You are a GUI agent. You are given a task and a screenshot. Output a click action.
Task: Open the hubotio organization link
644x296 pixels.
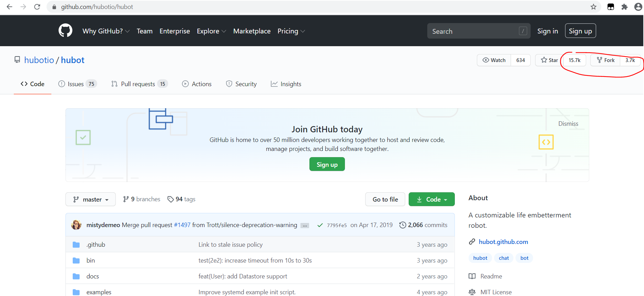point(39,60)
